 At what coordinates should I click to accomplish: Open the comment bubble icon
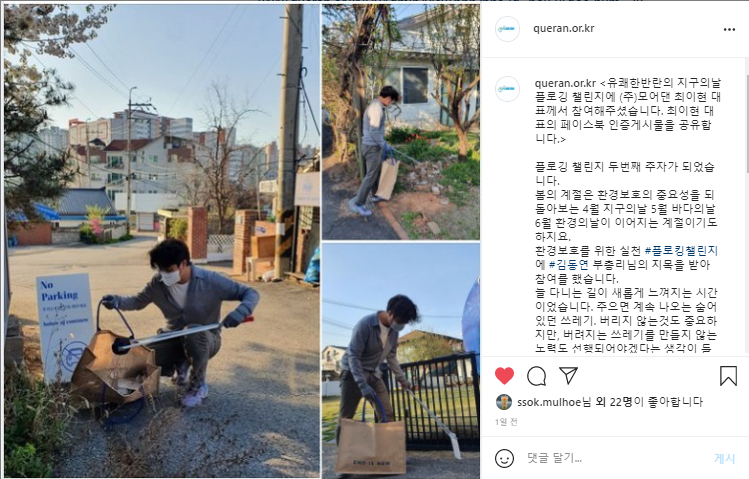[536, 376]
